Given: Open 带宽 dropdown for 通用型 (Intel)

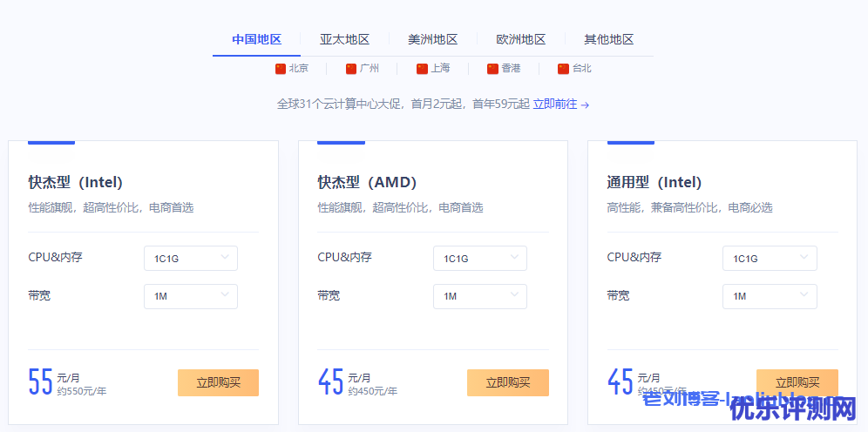Looking at the screenshot, I should coord(770,296).
